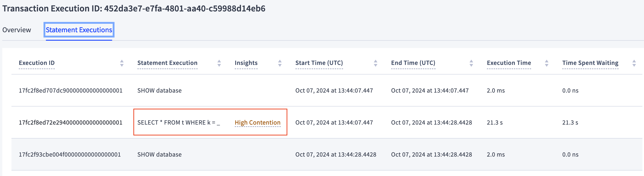Sort by Start Time (UTC) arrows

[375, 63]
